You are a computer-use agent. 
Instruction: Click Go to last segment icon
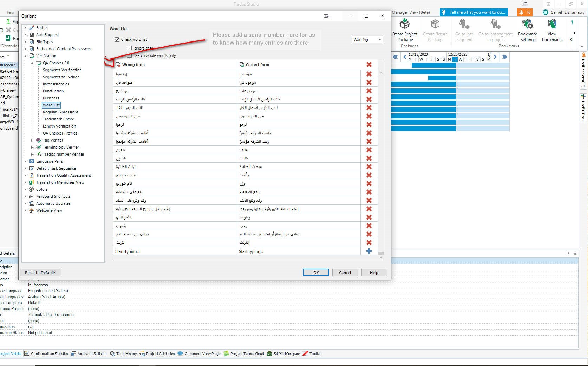pos(464,24)
